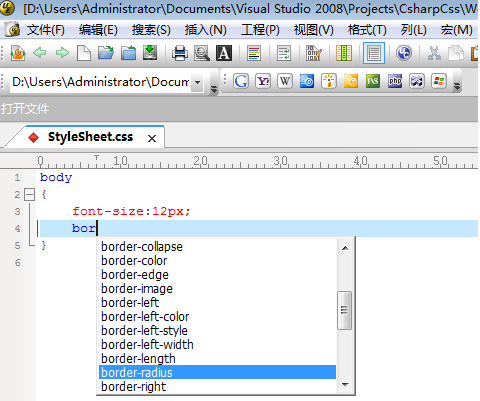Select border-color from autocomplete list
This screenshot has width=480, height=401.
(x=217, y=261)
